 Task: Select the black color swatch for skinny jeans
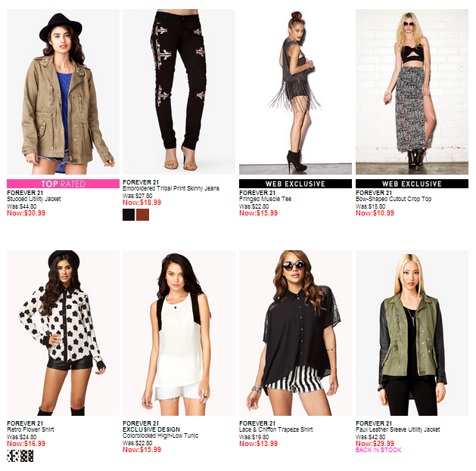click(129, 215)
